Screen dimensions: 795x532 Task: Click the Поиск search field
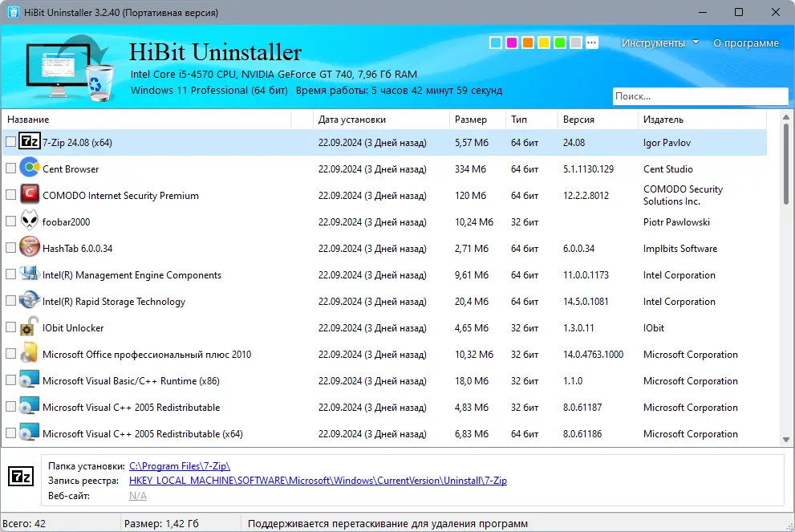(x=700, y=96)
